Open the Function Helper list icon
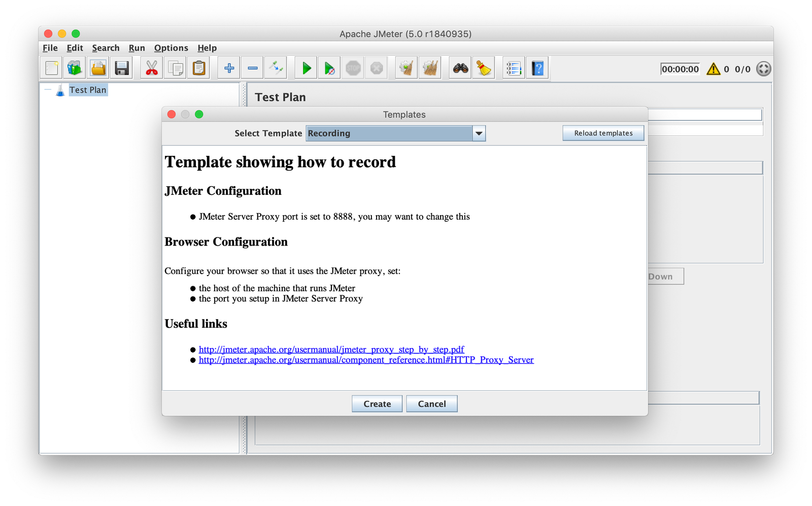812x506 pixels. pos(514,68)
